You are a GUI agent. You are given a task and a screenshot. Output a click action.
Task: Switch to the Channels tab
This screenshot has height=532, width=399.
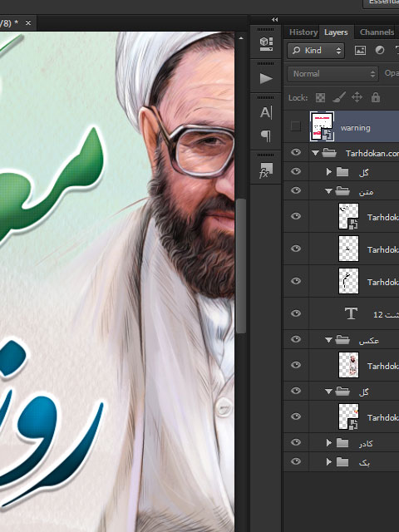(377, 32)
